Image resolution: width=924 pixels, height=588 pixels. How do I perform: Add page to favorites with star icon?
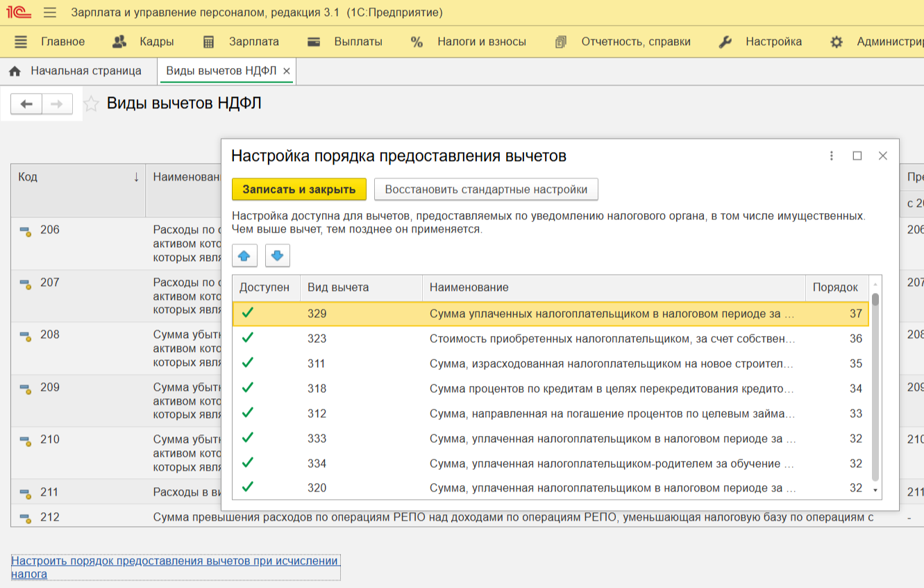(x=91, y=104)
